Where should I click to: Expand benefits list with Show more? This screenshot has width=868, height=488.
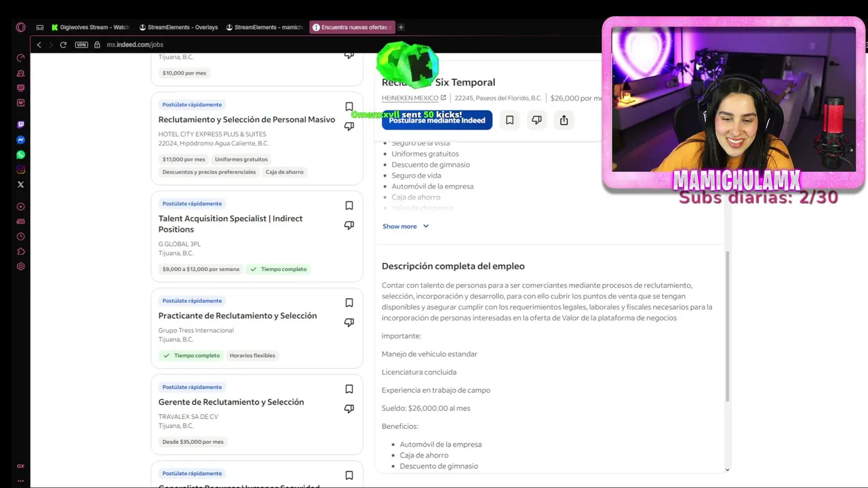[406, 226]
